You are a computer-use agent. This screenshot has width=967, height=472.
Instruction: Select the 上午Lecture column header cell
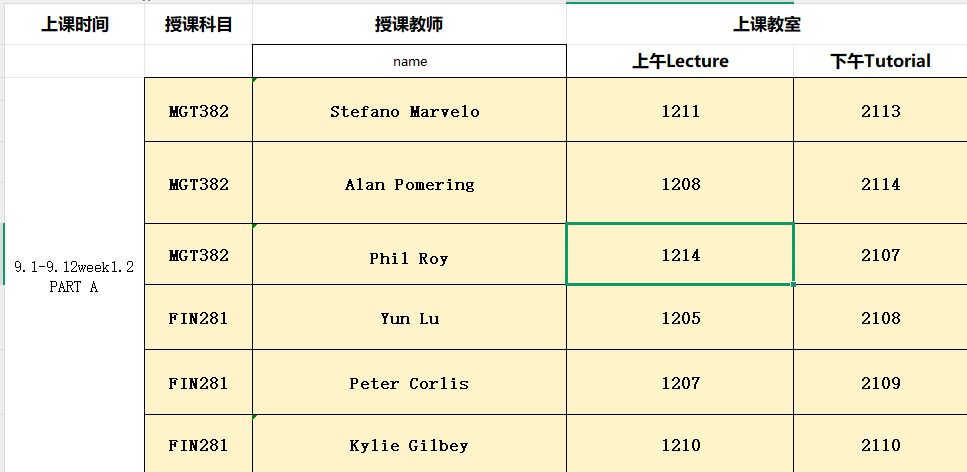coord(680,61)
